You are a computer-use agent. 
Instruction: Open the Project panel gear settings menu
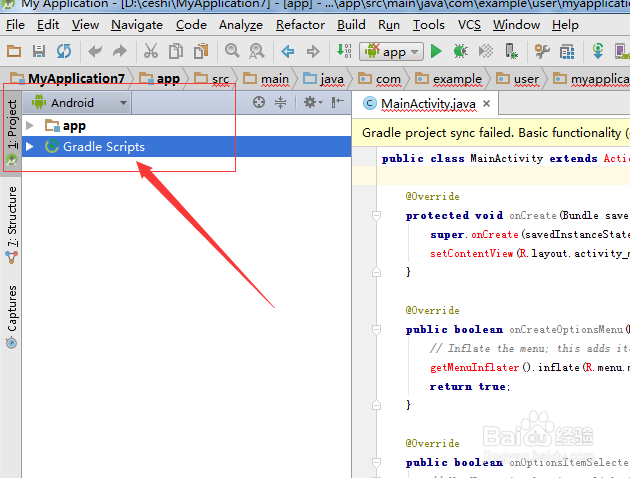pos(313,102)
